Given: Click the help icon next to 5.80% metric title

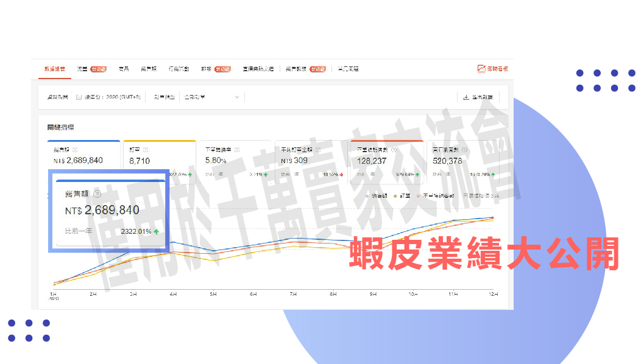Looking at the screenshot, I should 236,150.
